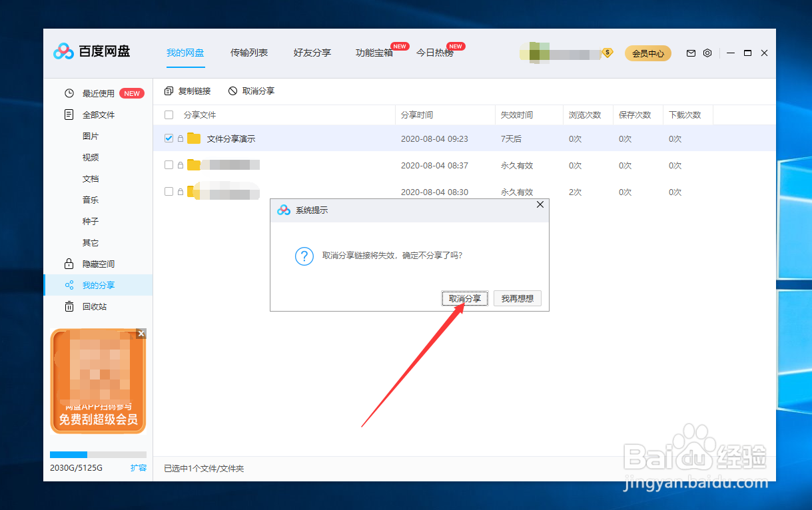The width and height of the screenshot is (812, 510).
Task: Open 我的分享 in sidebar
Action: tap(98, 285)
